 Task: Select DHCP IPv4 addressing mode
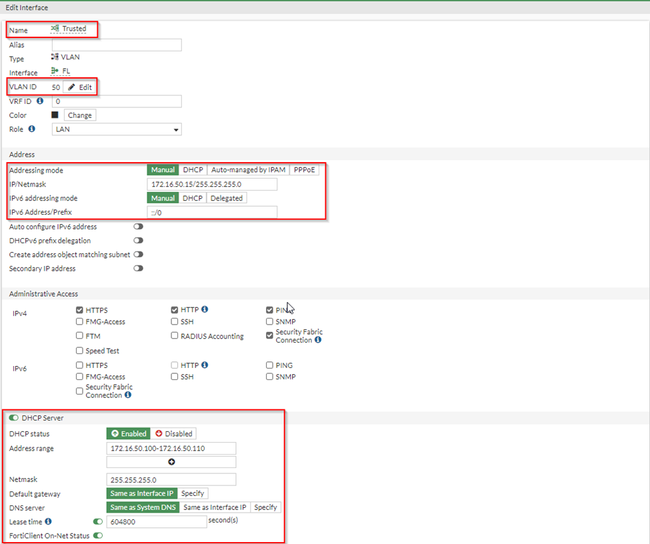(x=193, y=170)
